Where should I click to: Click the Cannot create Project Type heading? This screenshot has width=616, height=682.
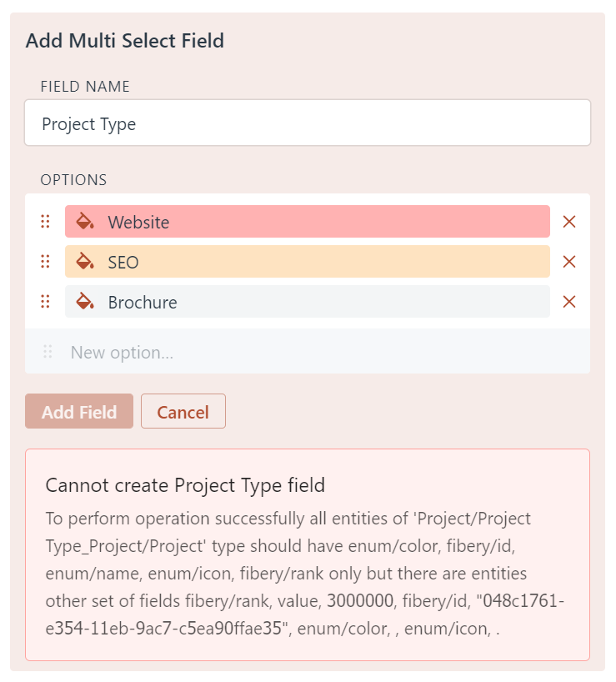185,485
